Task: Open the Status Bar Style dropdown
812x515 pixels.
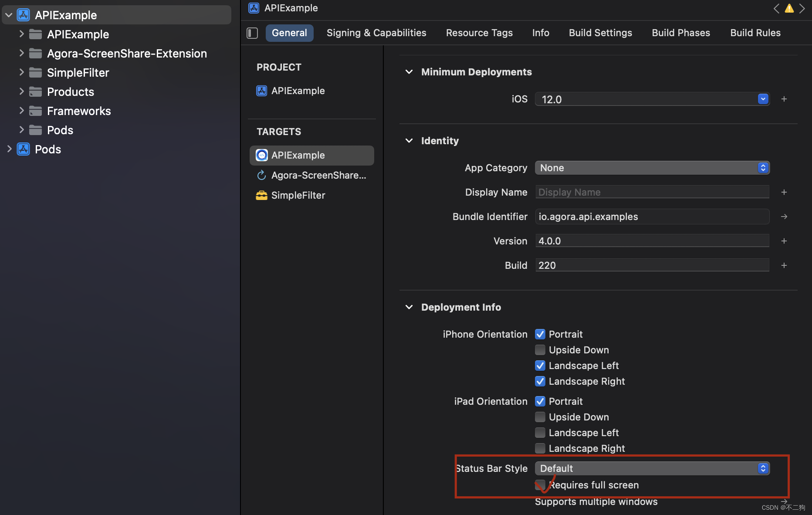Action: tap(652, 468)
